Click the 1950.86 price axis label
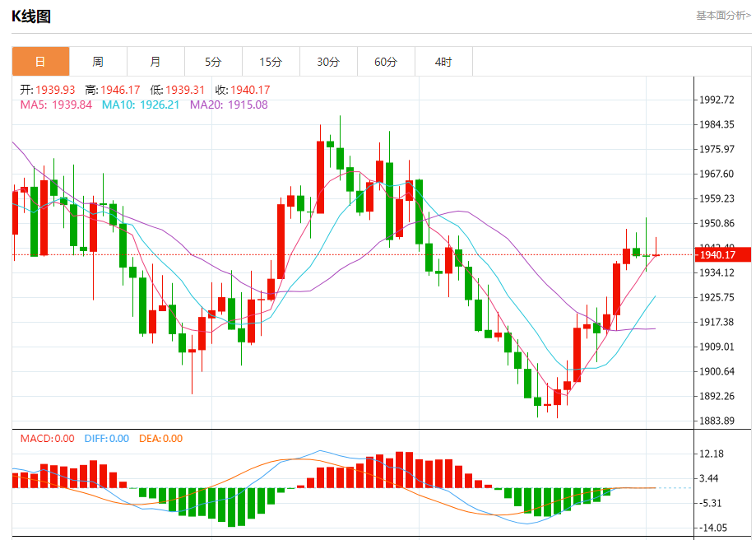756x540 pixels. (x=717, y=223)
